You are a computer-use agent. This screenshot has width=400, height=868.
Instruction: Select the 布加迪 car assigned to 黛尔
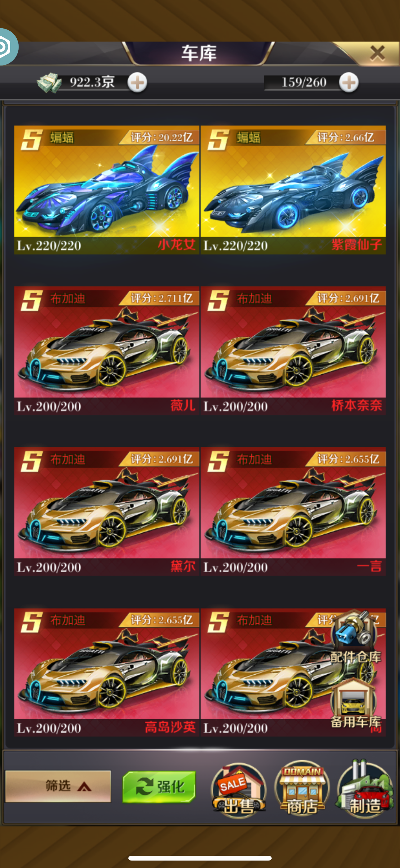click(x=106, y=512)
